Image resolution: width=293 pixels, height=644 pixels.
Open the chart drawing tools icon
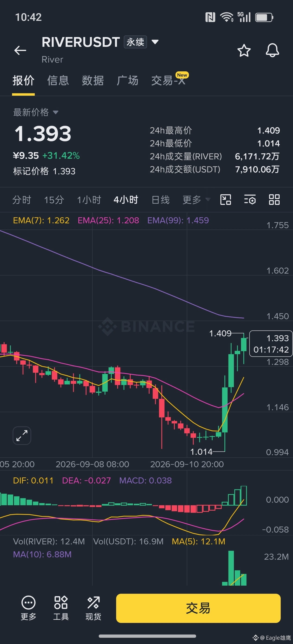[226, 200]
